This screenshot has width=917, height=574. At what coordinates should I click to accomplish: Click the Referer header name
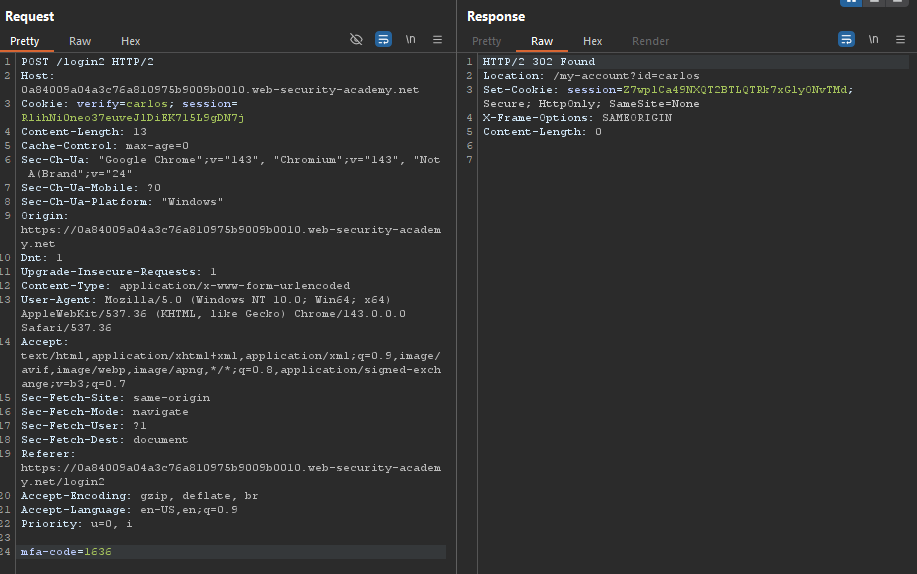pyautogui.click(x=48, y=454)
